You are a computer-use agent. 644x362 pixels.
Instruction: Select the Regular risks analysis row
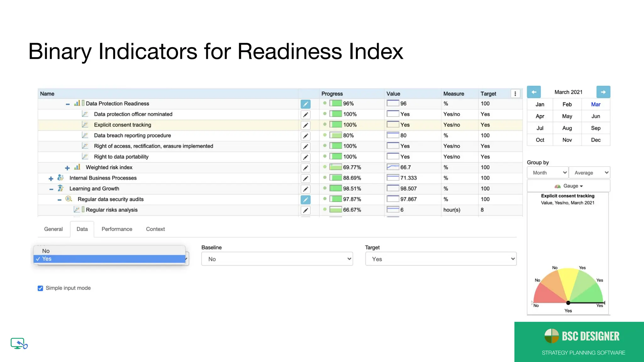click(x=280, y=210)
